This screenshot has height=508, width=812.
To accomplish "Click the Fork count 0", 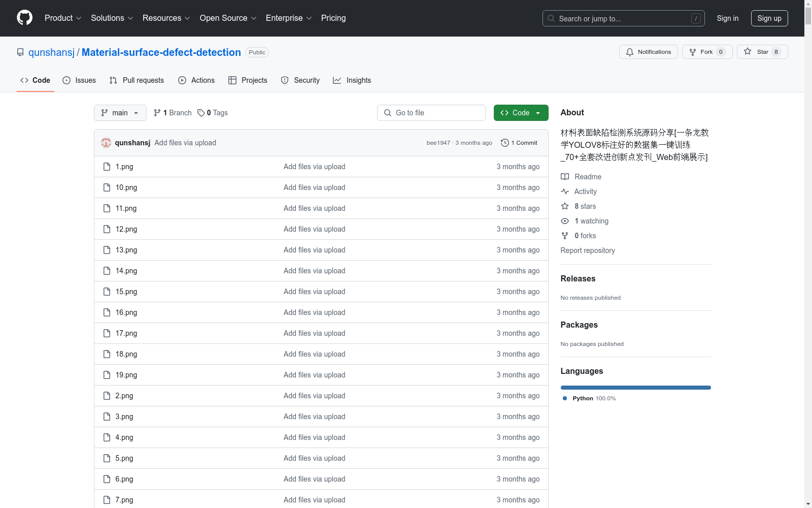I will [721, 52].
